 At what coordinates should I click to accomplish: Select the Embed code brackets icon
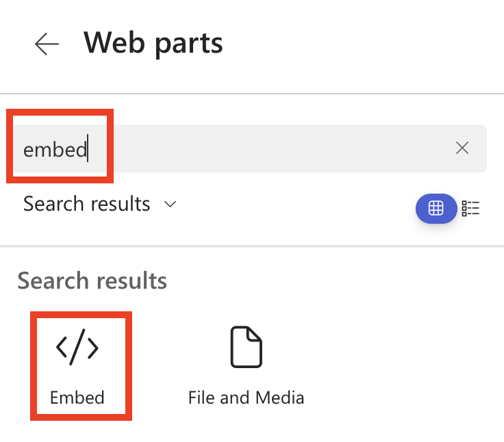(77, 348)
